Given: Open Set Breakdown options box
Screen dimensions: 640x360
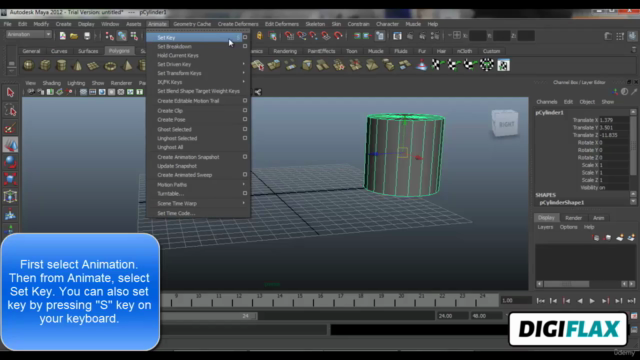Looking at the screenshot, I should pos(245,46).
